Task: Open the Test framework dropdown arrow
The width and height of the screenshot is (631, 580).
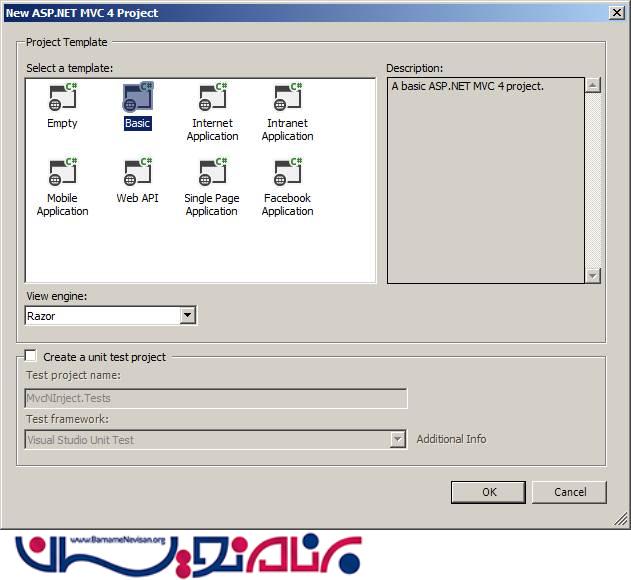Action: pos(397,440)
